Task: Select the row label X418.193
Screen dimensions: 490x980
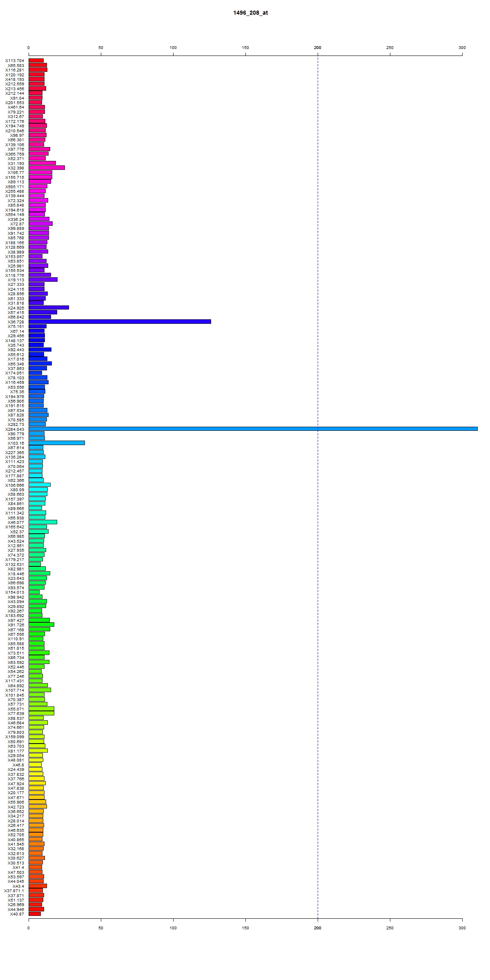Action: pyautogui.click(x=15, y=79)
